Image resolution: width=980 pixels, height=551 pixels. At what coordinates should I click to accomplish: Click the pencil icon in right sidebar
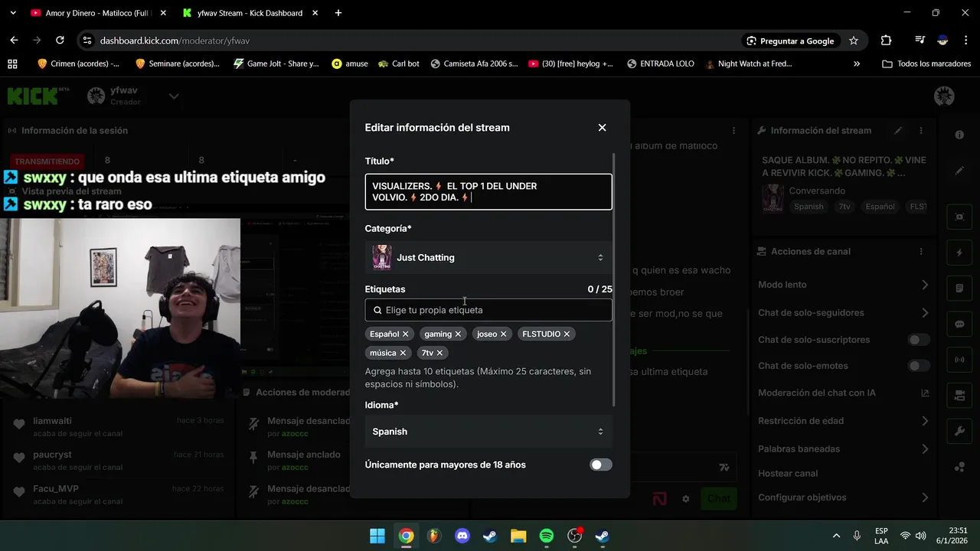click(959, 171)
